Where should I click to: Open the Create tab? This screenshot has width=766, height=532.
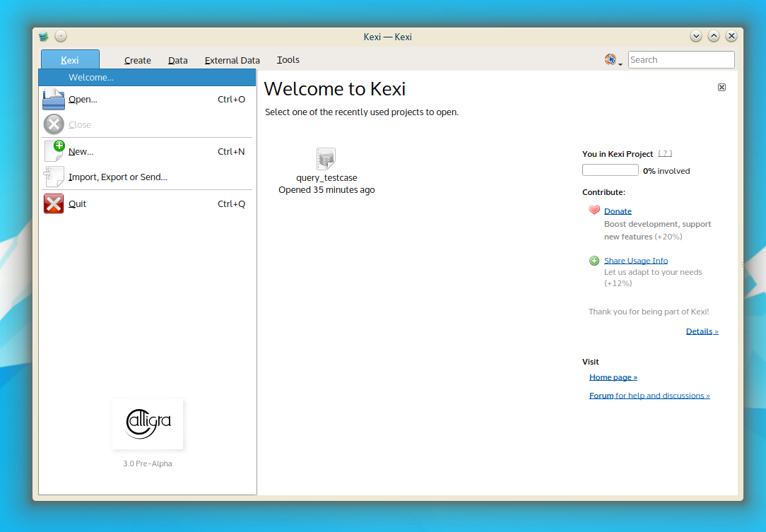point(138,61)
